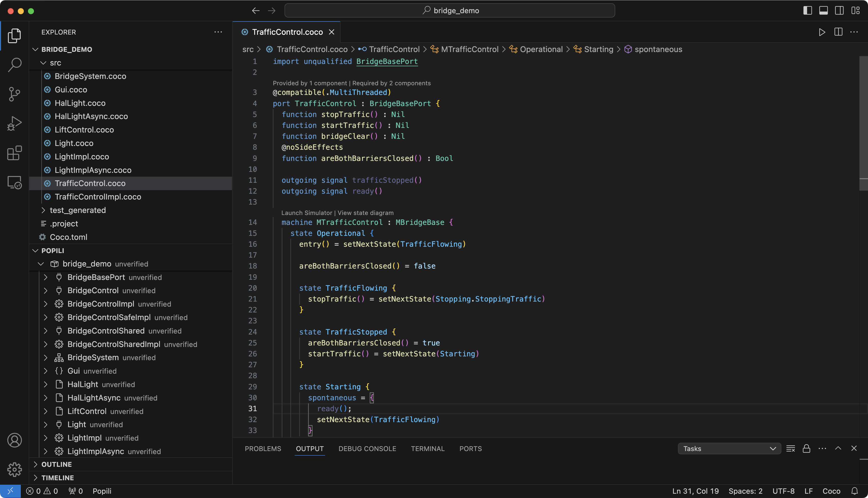Open the Search view in activity bar
The image size is (868, 498).
click(14, 65)
